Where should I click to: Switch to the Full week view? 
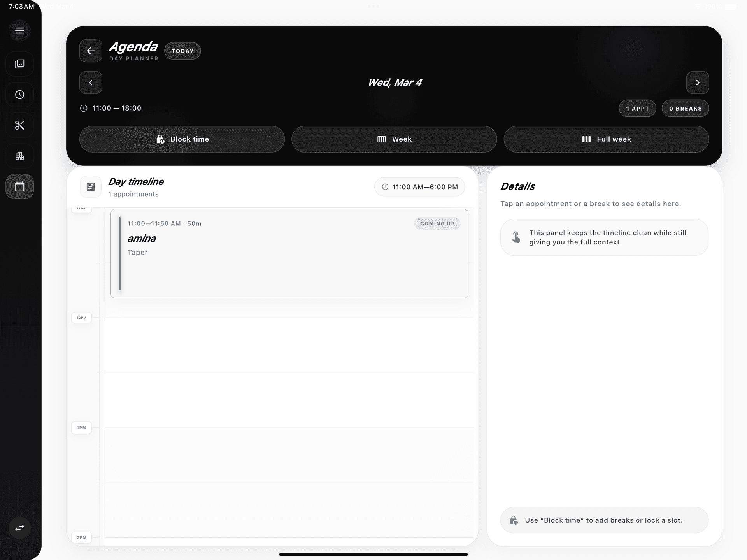pos(606,139)
